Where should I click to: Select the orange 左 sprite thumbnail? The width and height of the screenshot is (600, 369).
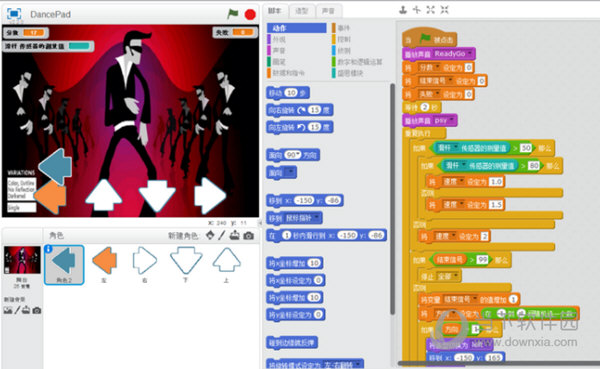[x=104, y=265]
